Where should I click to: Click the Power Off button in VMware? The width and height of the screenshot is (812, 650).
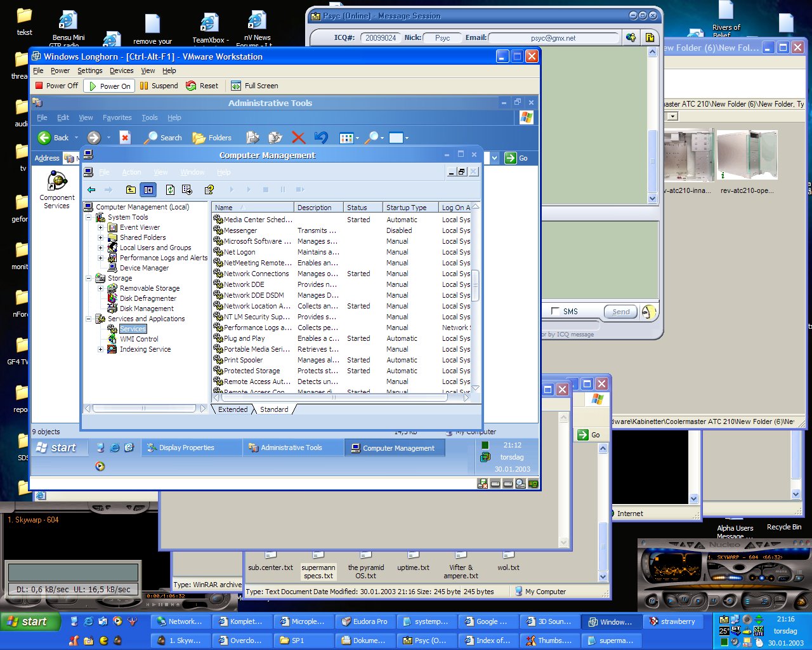click(x=56, y=86)
